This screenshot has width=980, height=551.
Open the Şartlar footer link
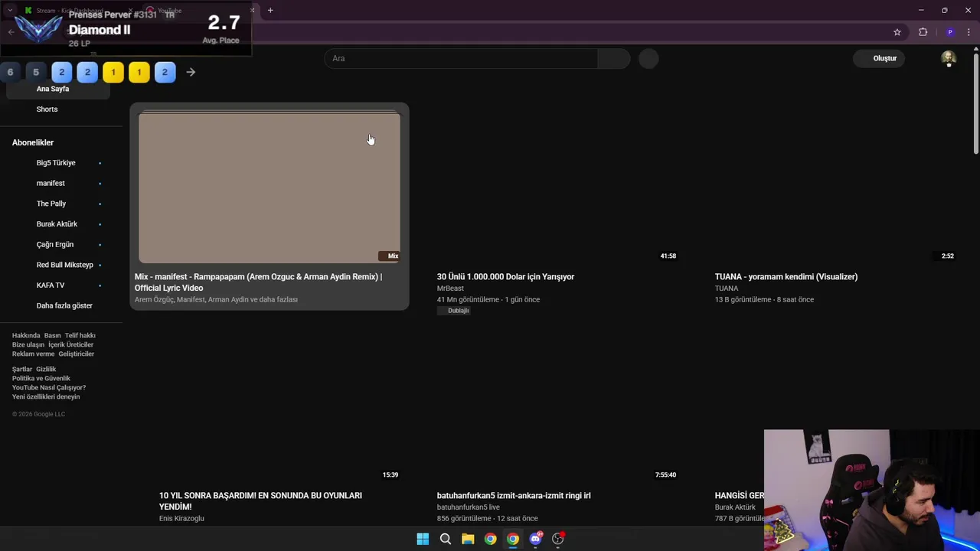[22, 369]
